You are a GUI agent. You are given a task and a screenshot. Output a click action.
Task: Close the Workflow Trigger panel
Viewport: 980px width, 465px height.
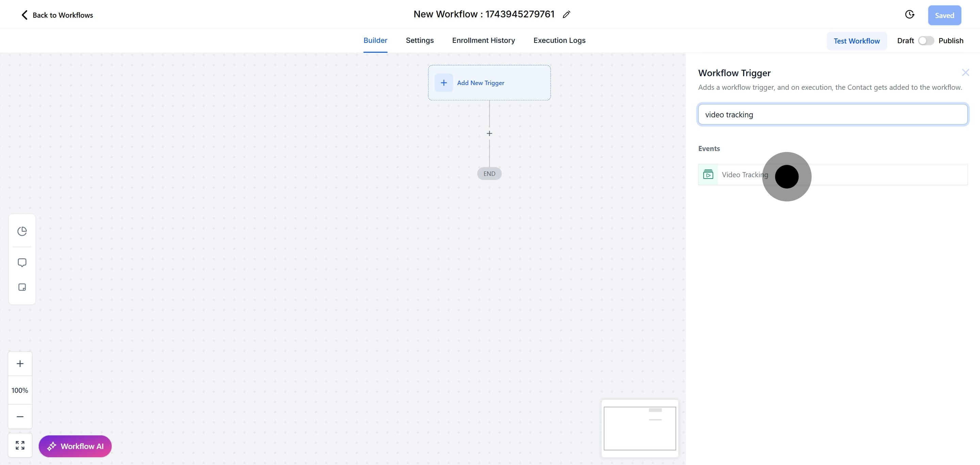point(965,72)
